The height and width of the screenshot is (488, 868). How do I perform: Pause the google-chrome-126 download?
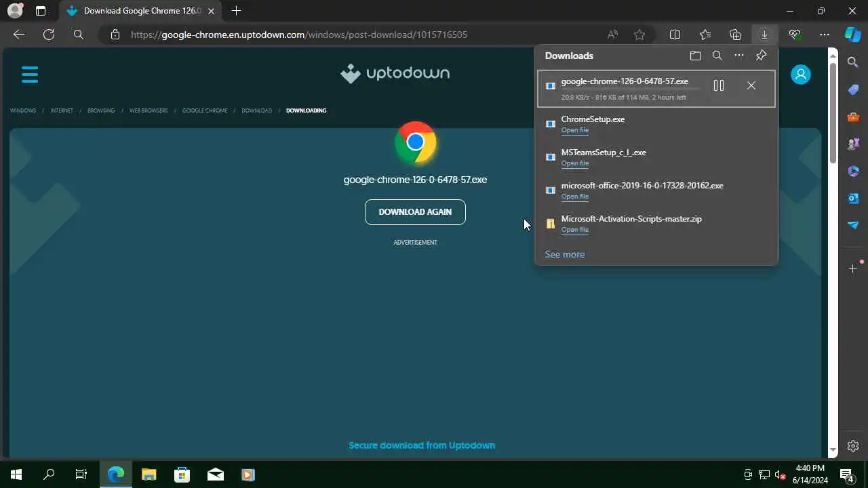pyautogui.click(x=719, y=85)
